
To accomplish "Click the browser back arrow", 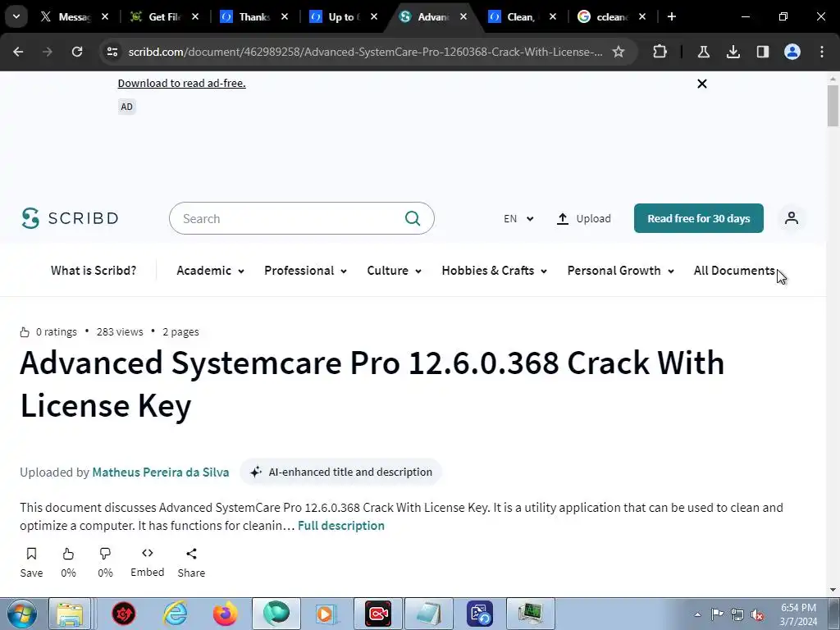I will click(x=18, y=52).
